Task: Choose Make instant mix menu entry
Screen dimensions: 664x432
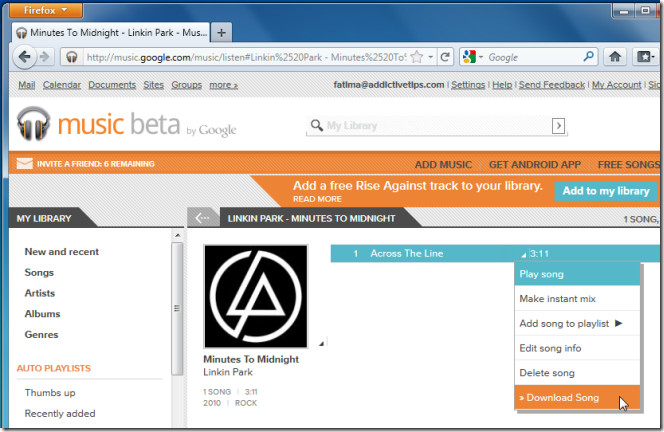Action: [577, 299]
